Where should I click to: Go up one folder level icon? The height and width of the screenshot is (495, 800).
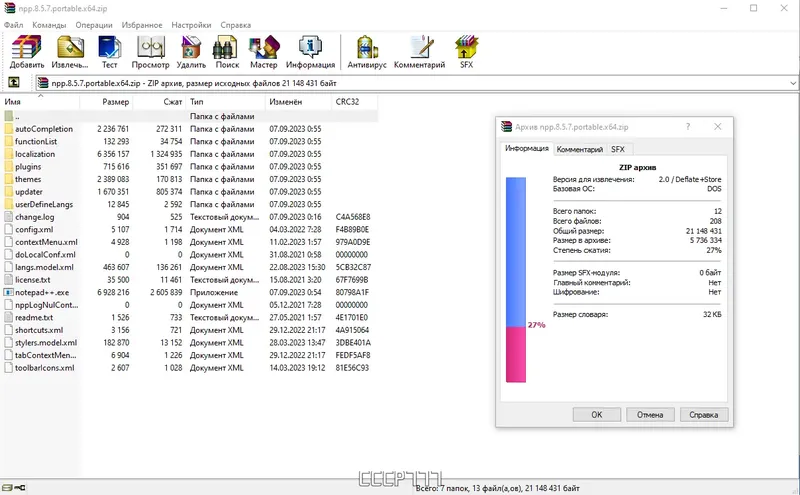tap(14, 82)
